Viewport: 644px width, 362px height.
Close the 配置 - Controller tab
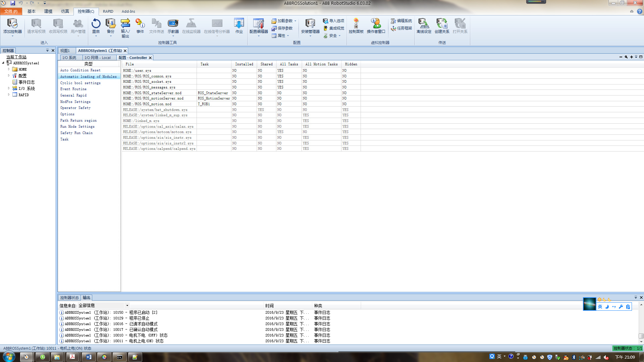tap(150, 58)
